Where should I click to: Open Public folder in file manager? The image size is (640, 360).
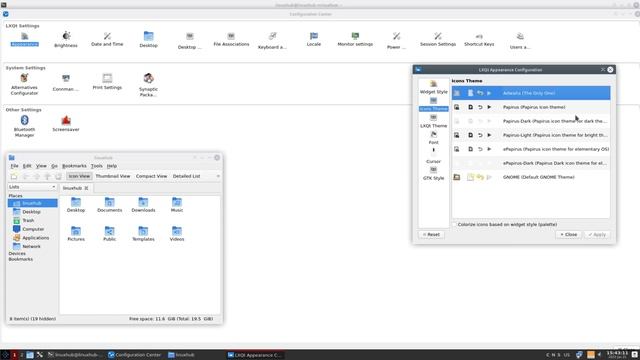(109, 234)
